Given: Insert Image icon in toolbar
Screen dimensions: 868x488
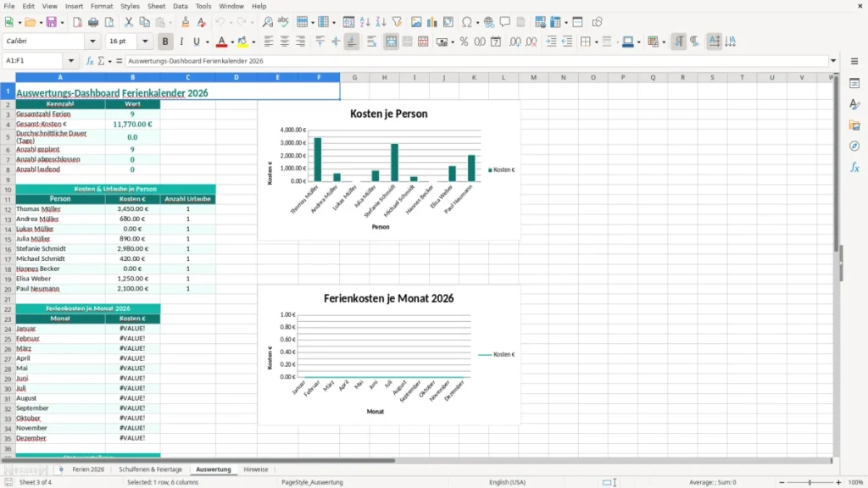Looking at the screenshot, I should tap(416, 22).
